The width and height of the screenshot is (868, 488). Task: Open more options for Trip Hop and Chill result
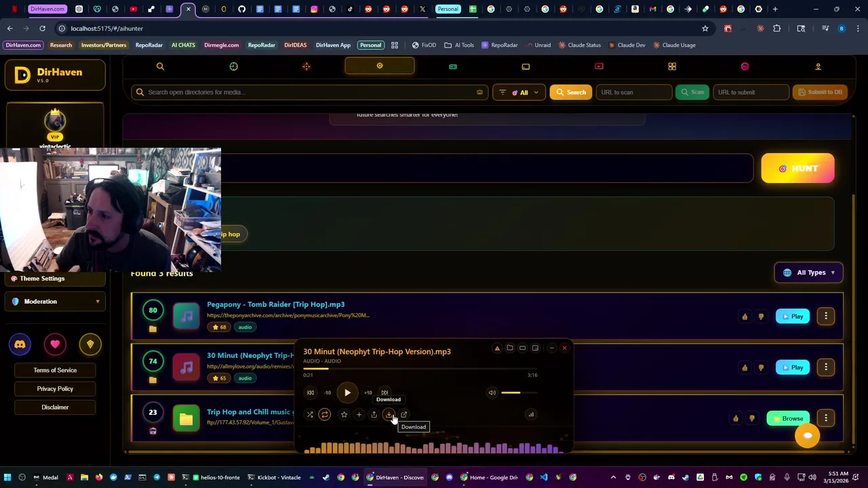(826, 418)
